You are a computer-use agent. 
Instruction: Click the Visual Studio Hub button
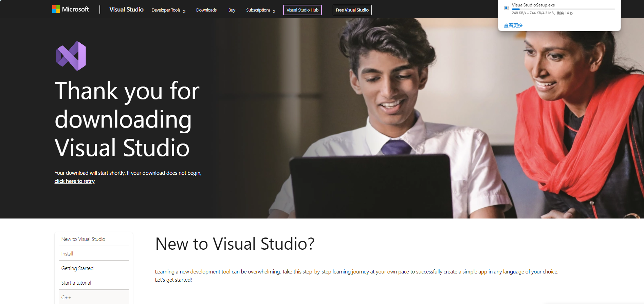302,10
